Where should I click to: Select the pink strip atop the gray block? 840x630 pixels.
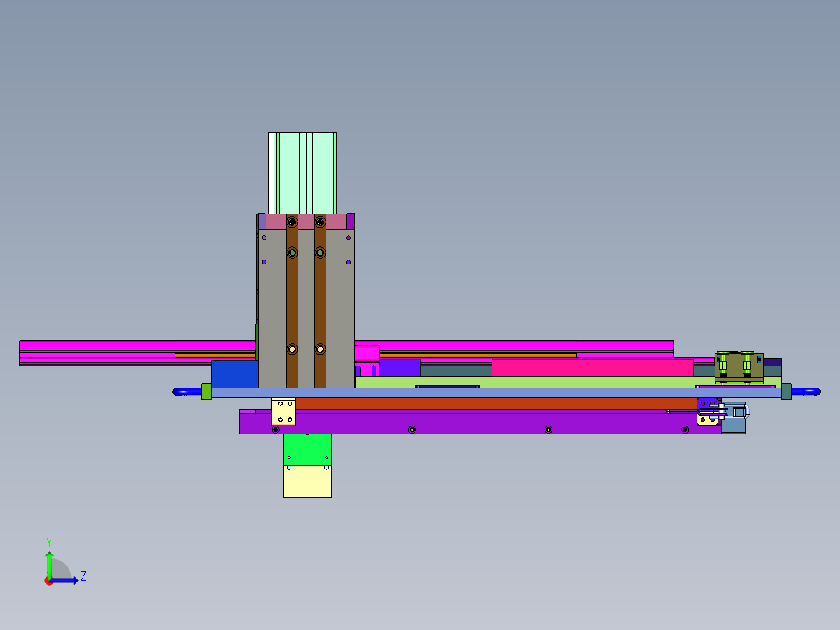pos(306,221)
